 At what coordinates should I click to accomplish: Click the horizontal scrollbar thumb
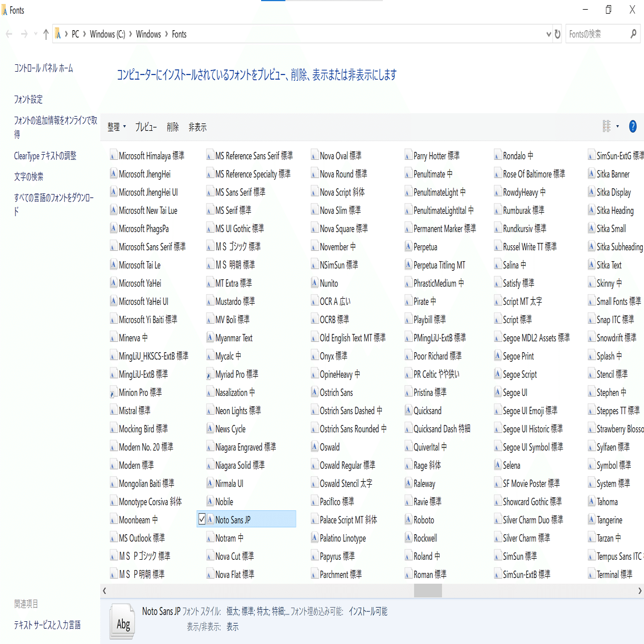[x=428, y=591]
